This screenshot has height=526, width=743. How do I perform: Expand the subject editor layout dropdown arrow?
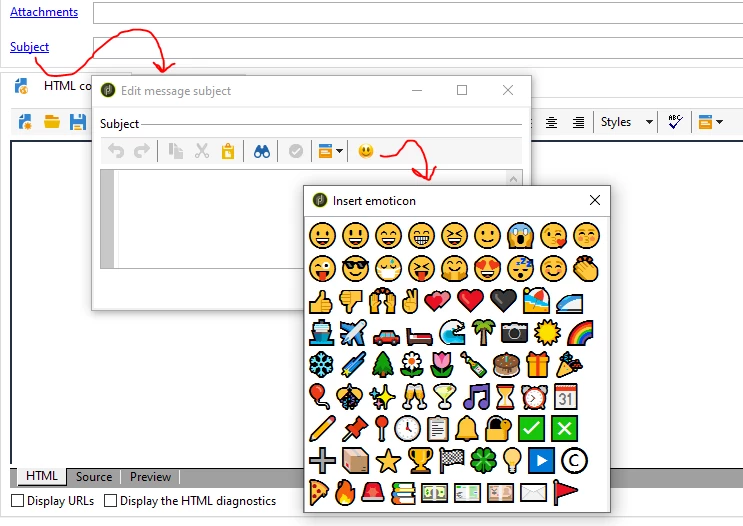coord(340,152)
